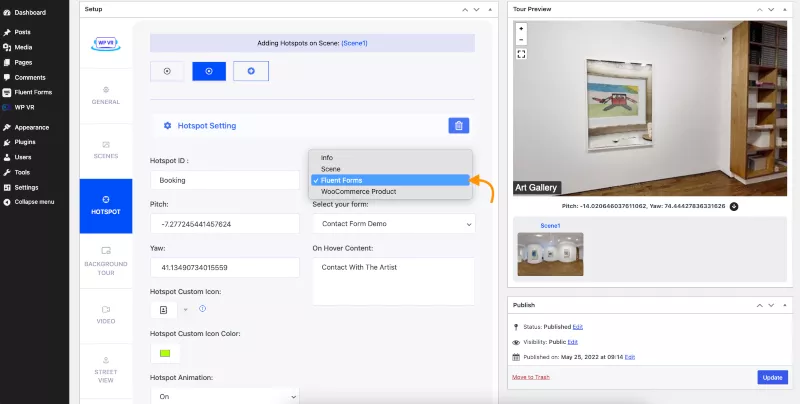Click the Pitch input field
The height and width of the screenshot is (404, 800).
(x=224, y=224)
